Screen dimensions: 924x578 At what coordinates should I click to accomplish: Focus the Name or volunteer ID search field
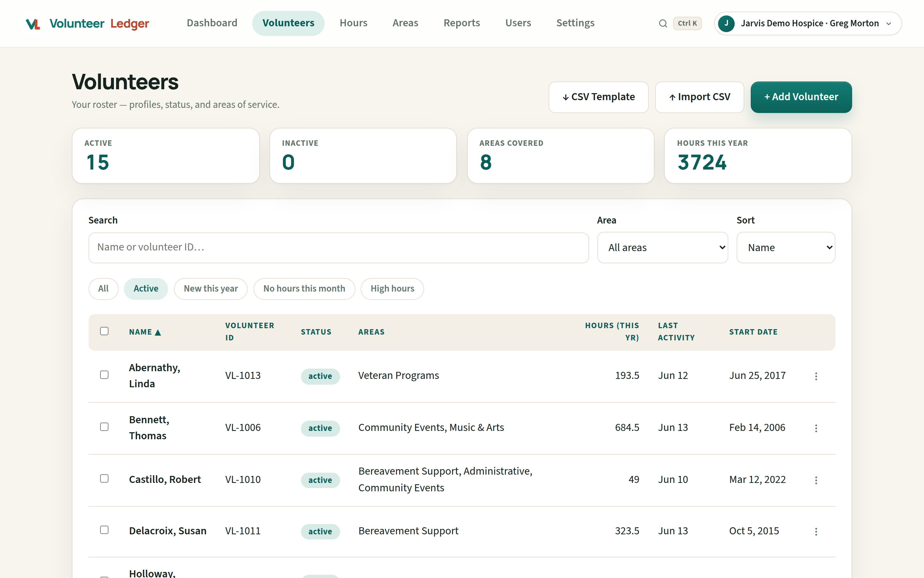coord(339,247)
